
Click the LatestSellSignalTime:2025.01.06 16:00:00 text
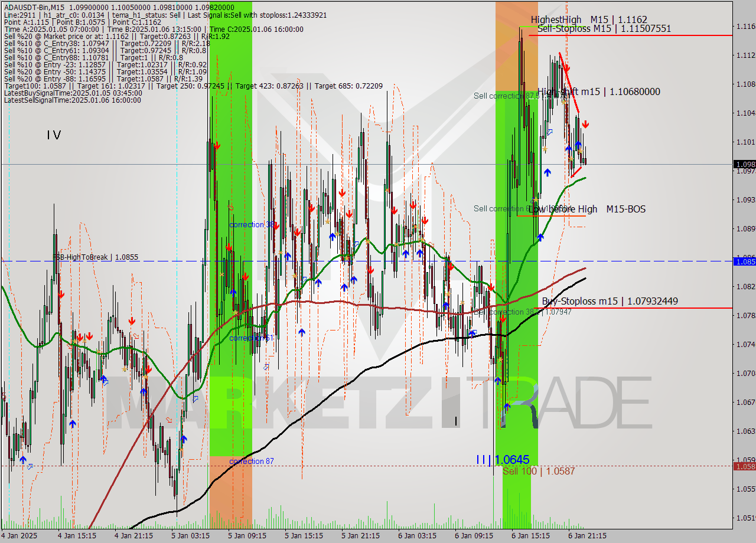tap(72, 100)
